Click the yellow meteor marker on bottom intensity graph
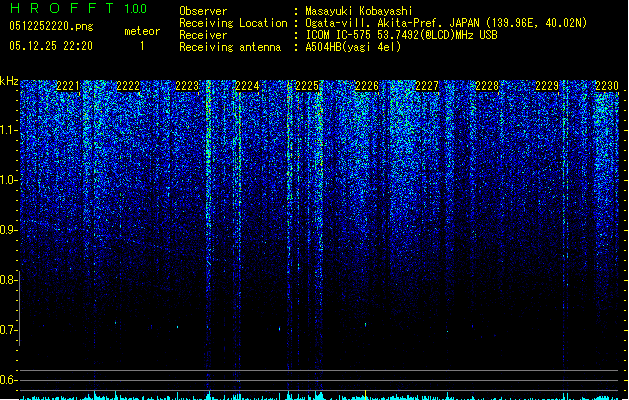The image size is (629, 400). (x=365, y=394)
